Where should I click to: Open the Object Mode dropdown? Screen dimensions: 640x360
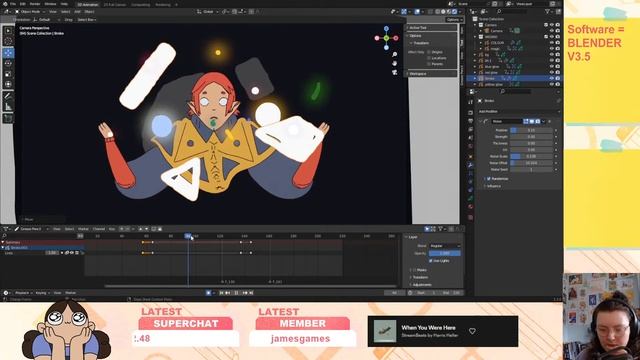coord(29,12)
